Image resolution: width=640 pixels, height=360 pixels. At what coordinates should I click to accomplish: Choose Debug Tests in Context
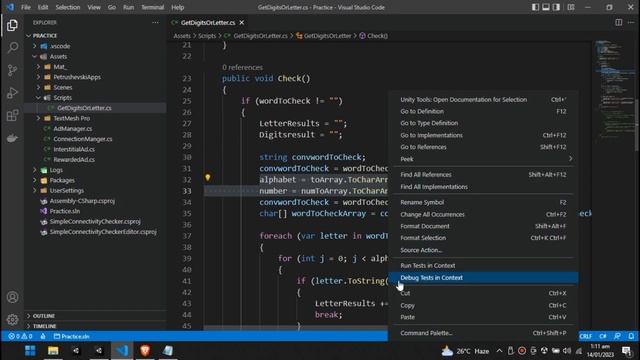click(483, 278)
